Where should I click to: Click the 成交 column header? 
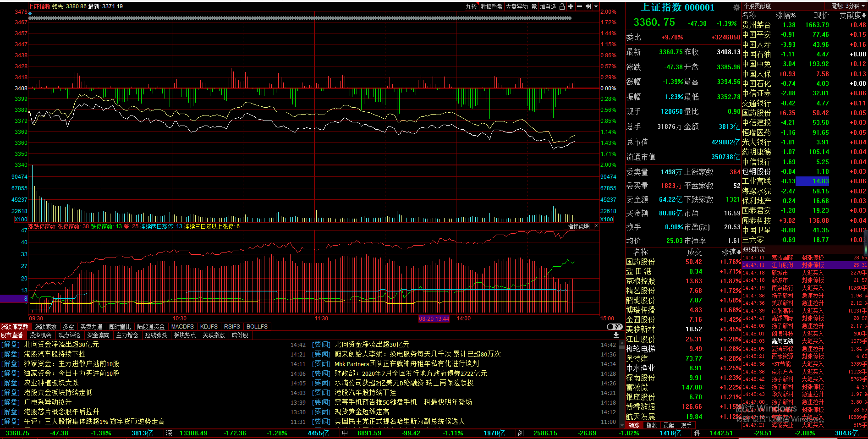click(694, 252)
